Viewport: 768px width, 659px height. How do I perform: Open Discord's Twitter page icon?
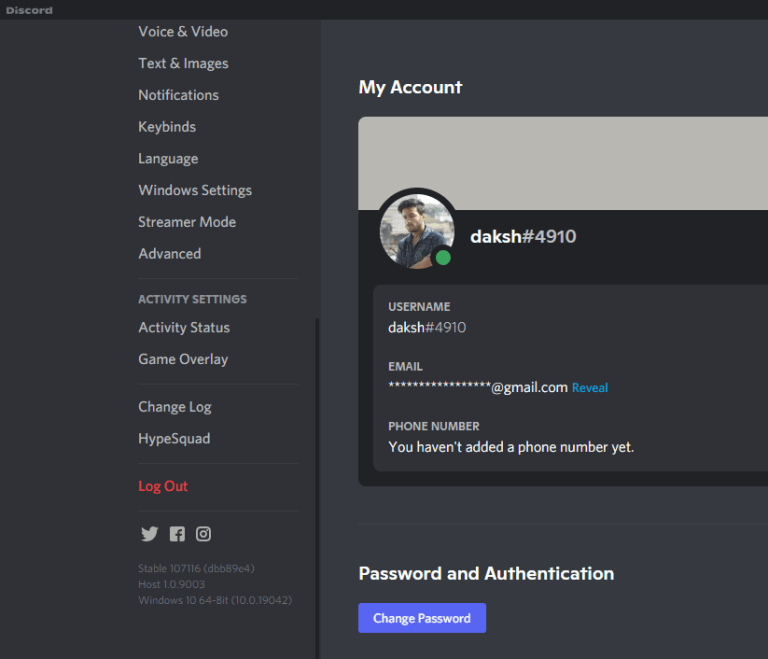[x=149, y=534]
